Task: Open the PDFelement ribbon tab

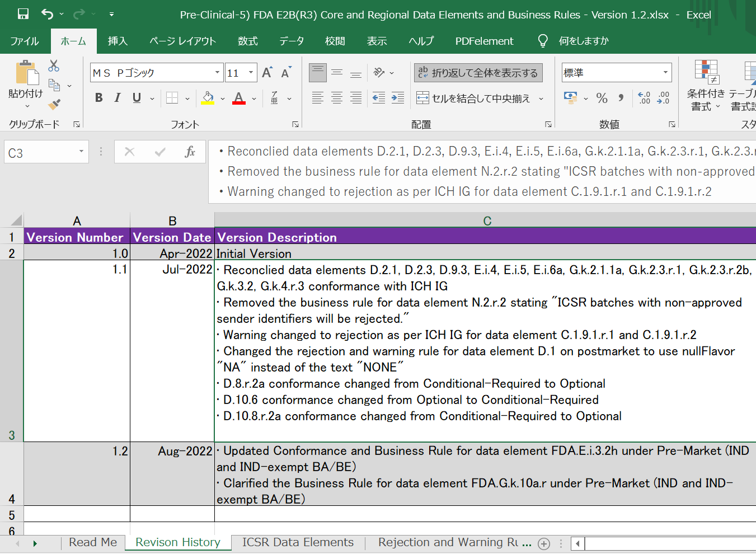Action: point(484,41)
